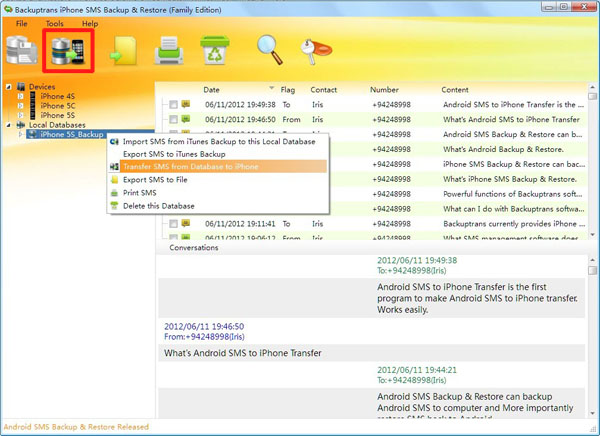
Task: Sort by the Contact column header
Action: point(323,90)
